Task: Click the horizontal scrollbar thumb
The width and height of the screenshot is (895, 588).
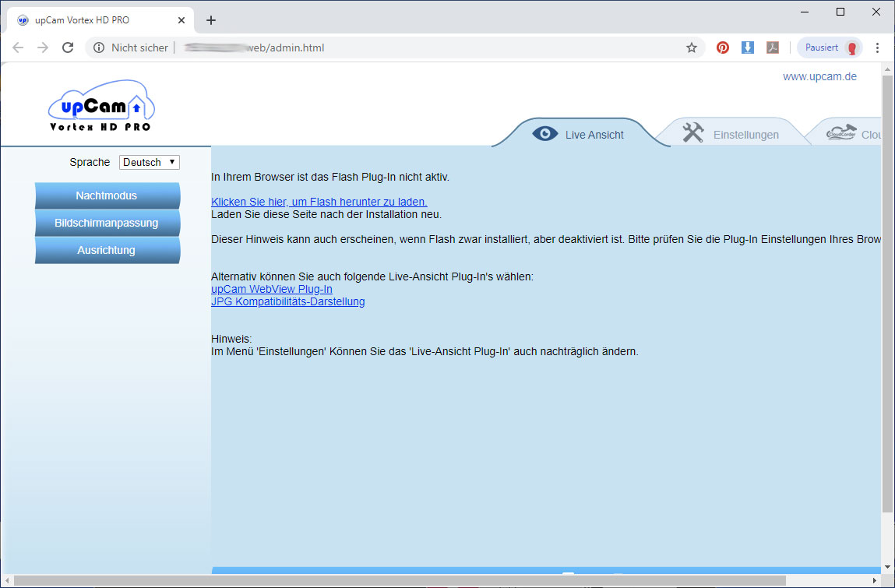Action: point(400,580)
